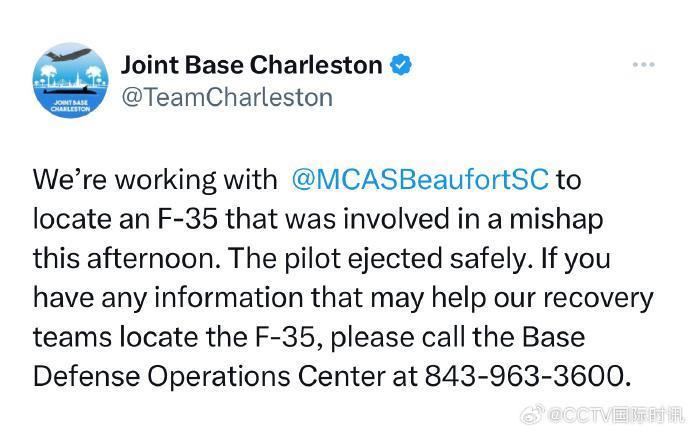The width and height of the screenshot is (690, 431).
Task: Follow the @MCASBeaufortSC mention link
Action: pyautogui.click(x=419, y=180)
